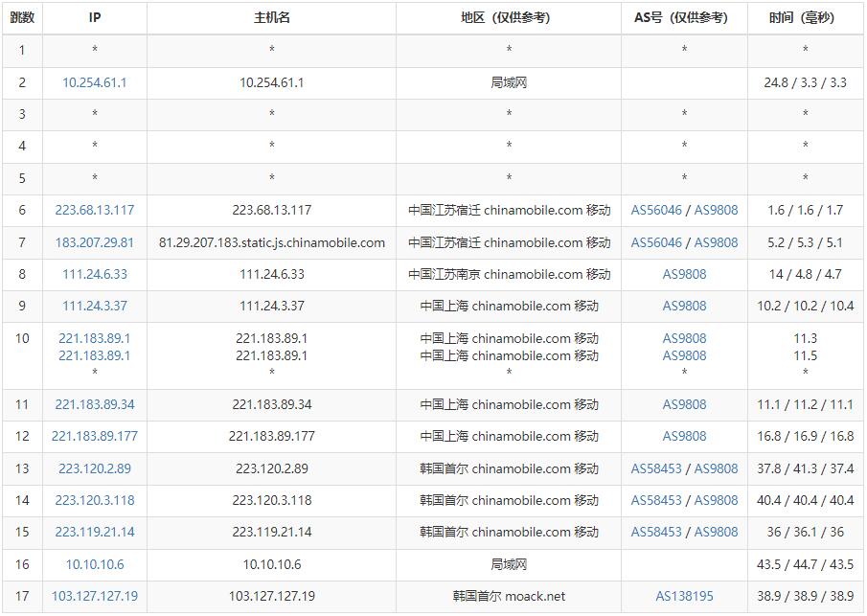This screenshot has height=616, width=867.
Task: Click IP link 223.120.3.118
Action: click(95, 500)
